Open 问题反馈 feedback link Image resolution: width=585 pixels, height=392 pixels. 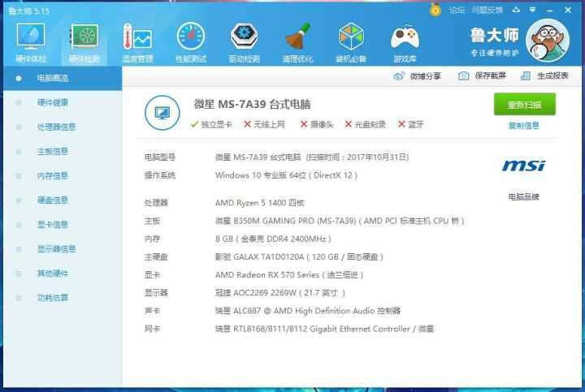coord(487,10)
